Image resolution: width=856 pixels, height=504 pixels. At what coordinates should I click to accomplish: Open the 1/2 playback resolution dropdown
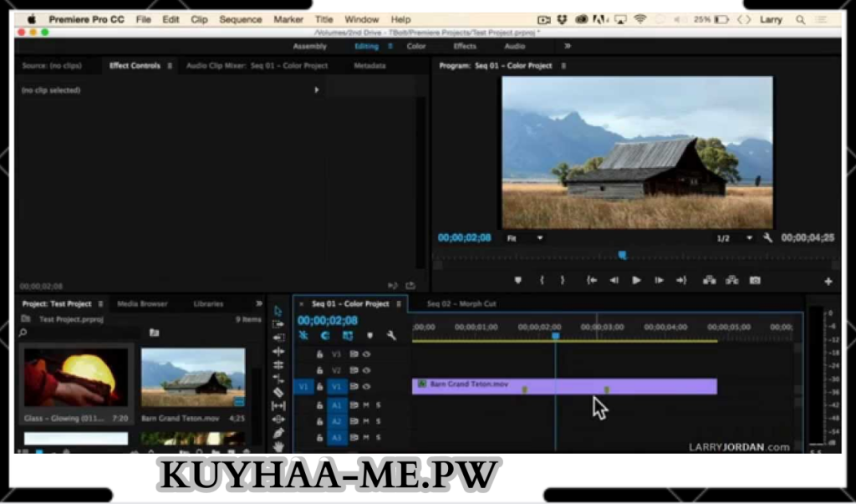734,238
